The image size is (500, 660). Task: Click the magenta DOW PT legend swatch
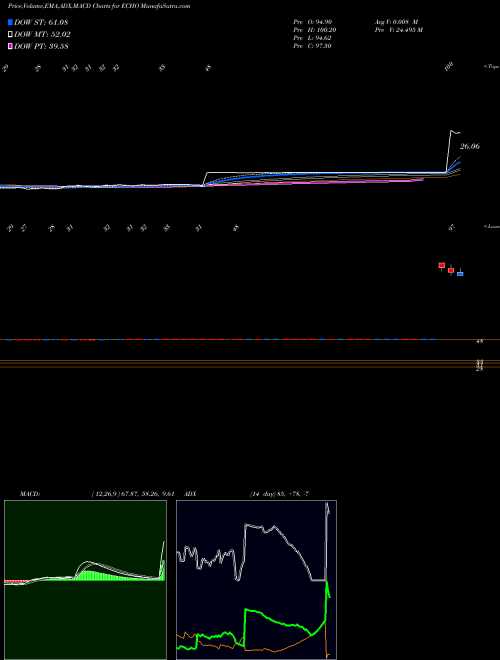pyautogui.click(x=10, y=46)
